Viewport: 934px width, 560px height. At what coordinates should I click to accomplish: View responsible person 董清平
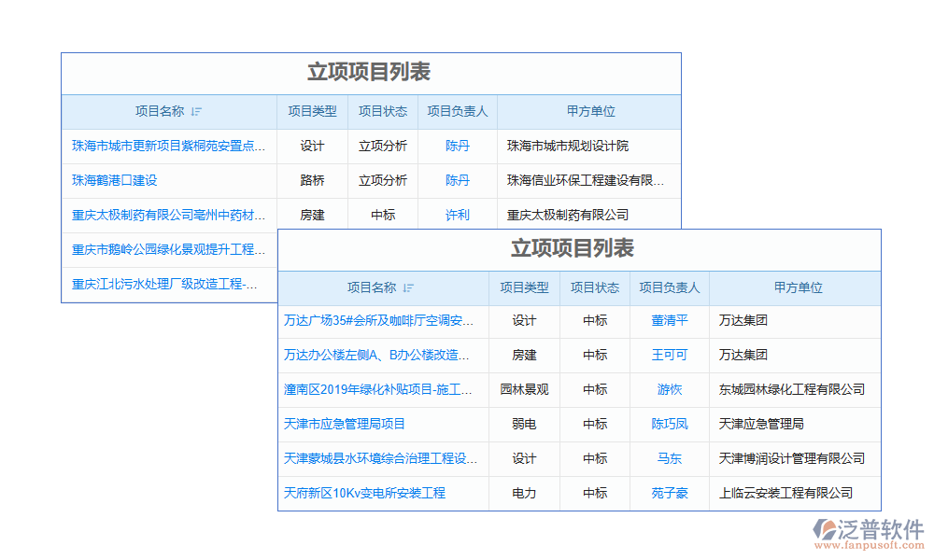pos(669,321)
